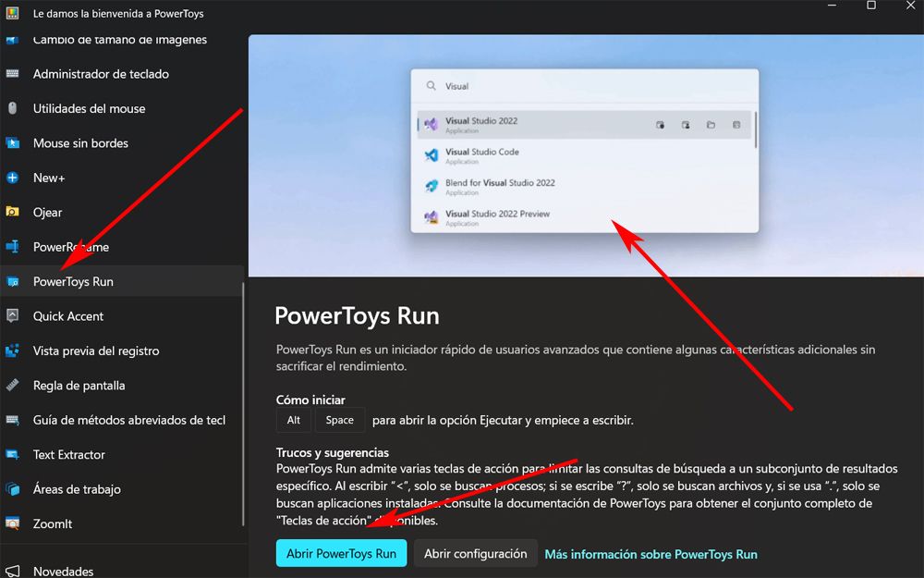Click the New+ plus icon

click(x=13, y=178)
